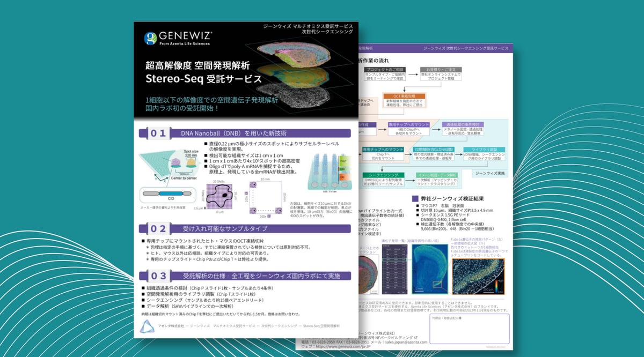Click the Tuba1a expression pattern image

tap(479, 278)
